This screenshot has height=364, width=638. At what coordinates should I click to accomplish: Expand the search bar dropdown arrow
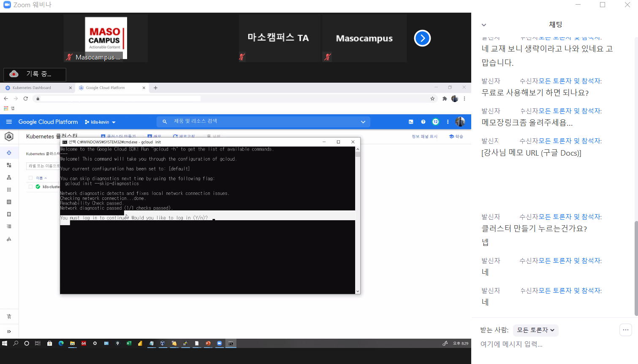click(363, 122)
